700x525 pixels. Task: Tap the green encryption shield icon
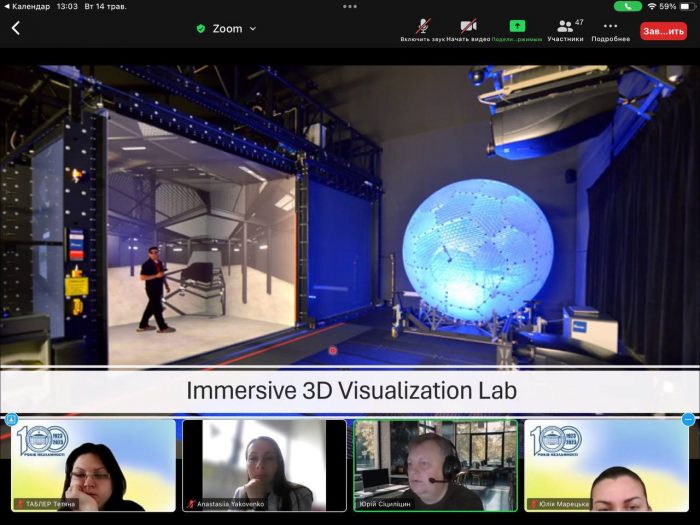200,29
